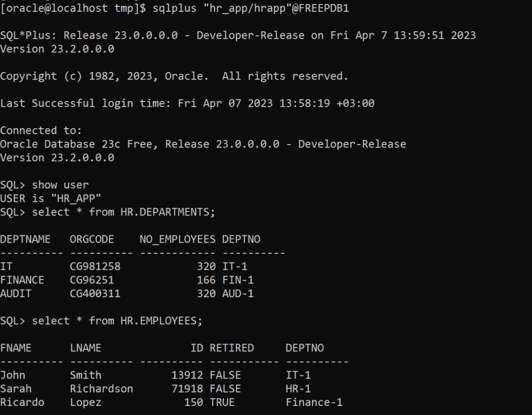
Task: Click the sqlplus command text "hr_app/hrapp"@FREEPDB1
Action: pos(276,8)
